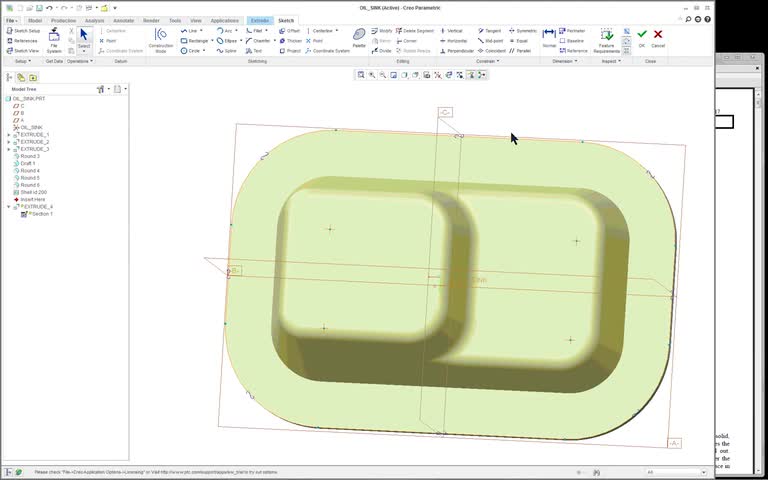Select the Rectangle sketch tool
768x480 pixels.
pos(194,41)
